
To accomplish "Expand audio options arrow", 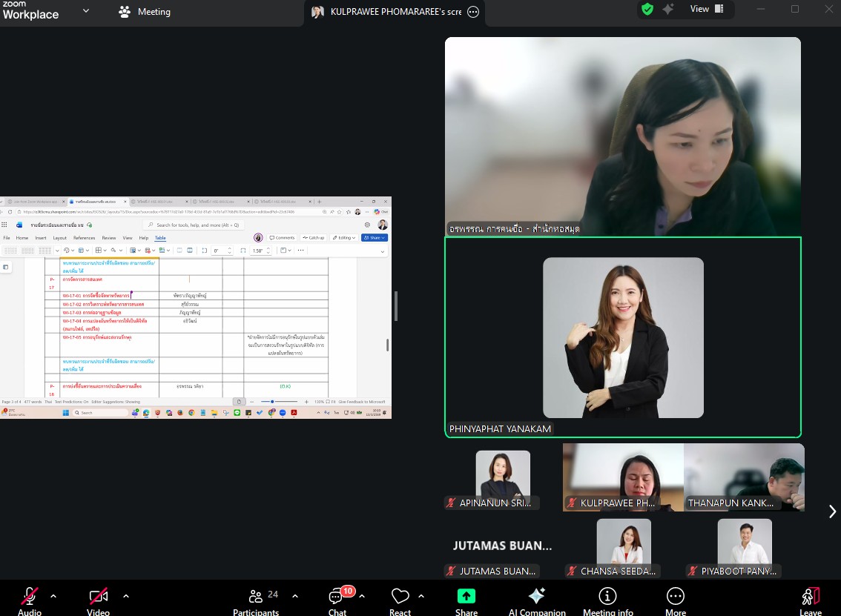I will 53,595.
